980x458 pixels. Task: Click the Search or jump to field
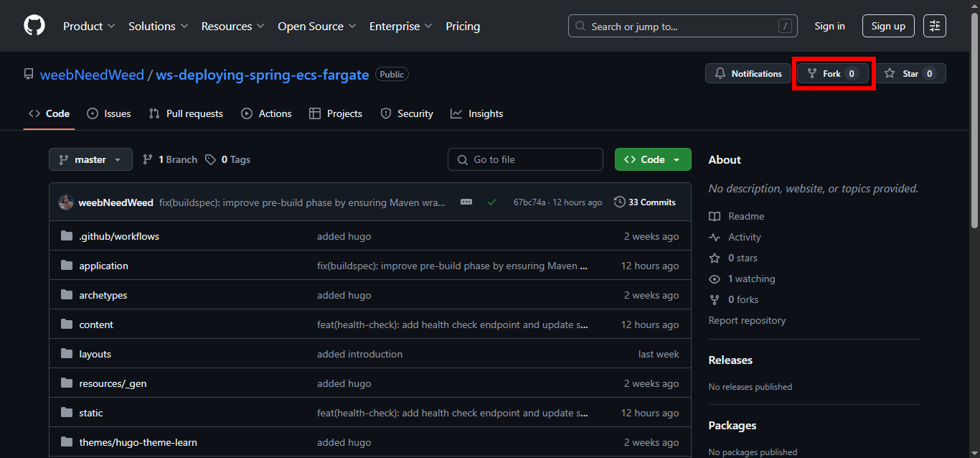click(684, 26)
